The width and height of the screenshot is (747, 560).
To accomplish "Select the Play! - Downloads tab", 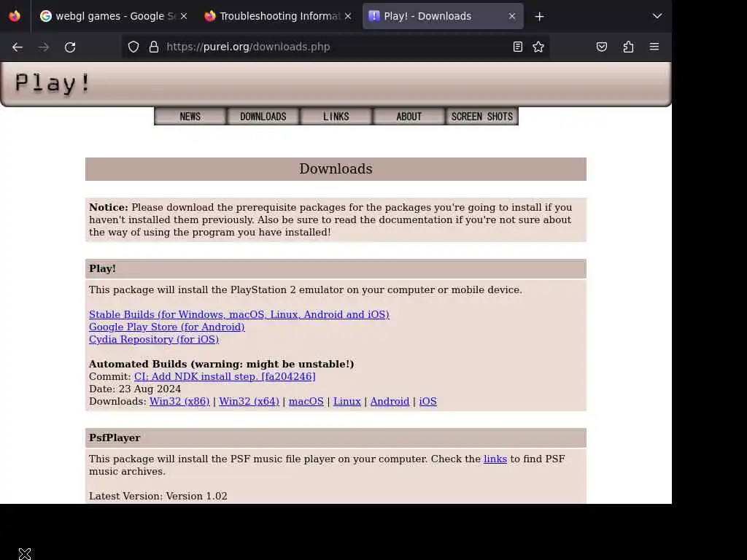I will pos(443,16).
